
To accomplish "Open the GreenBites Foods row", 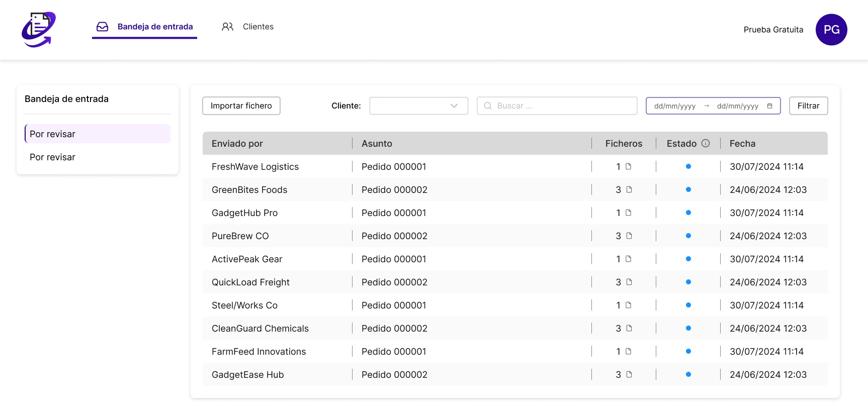I will 515,189.
